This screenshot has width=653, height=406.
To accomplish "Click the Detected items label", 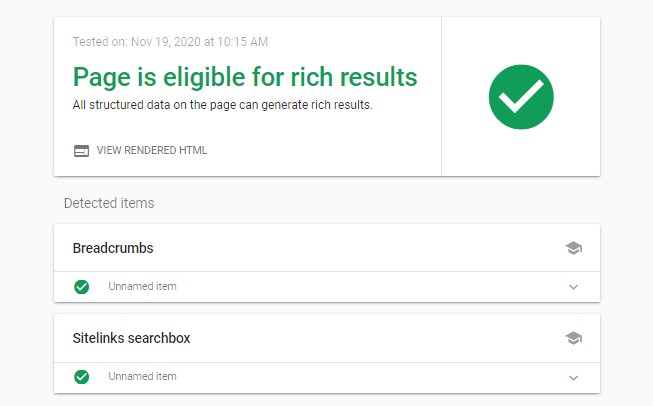I will [109, 203].
